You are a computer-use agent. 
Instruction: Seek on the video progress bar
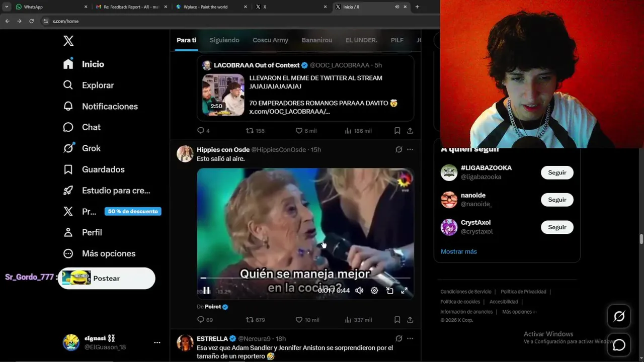pos(305,278)
